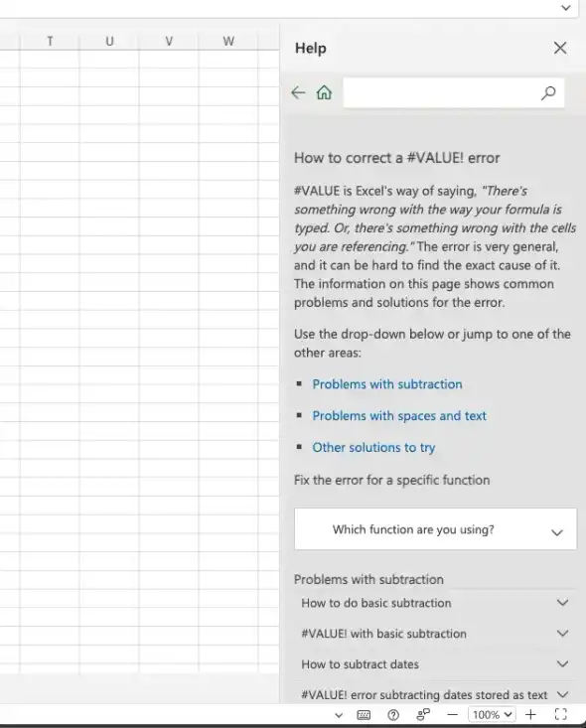Follow the 'Other solutions to try' link

tap(373, 448)
